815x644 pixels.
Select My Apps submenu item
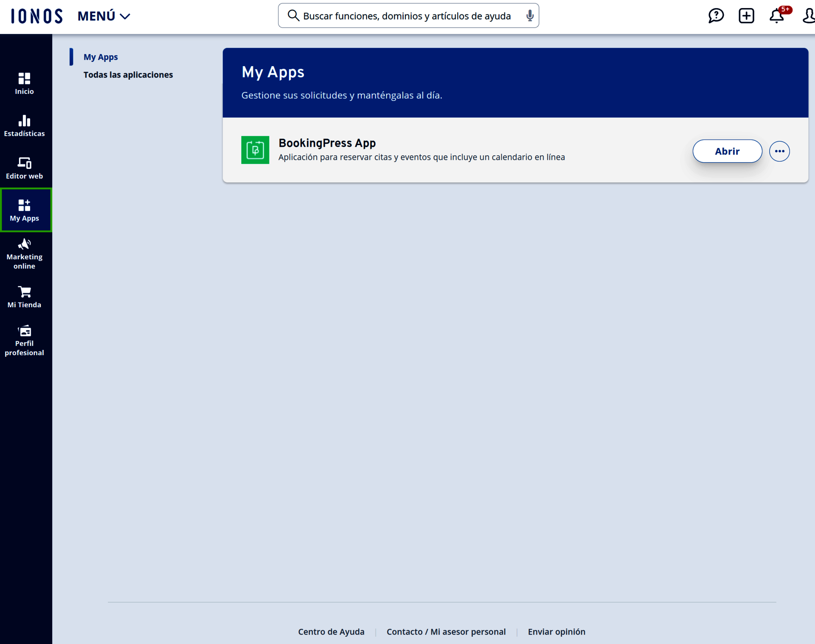(101, 57)
